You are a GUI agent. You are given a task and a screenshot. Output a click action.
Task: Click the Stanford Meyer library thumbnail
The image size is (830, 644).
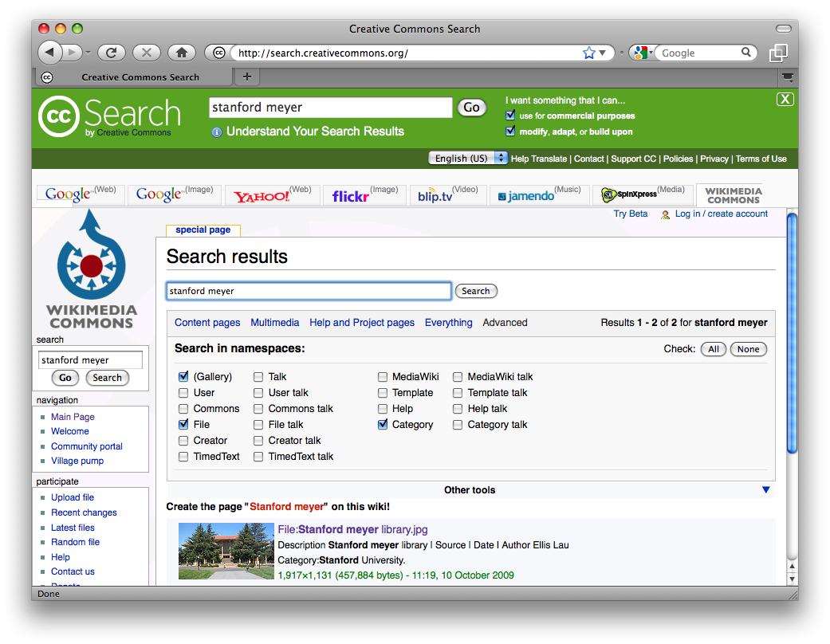(226, 552)
